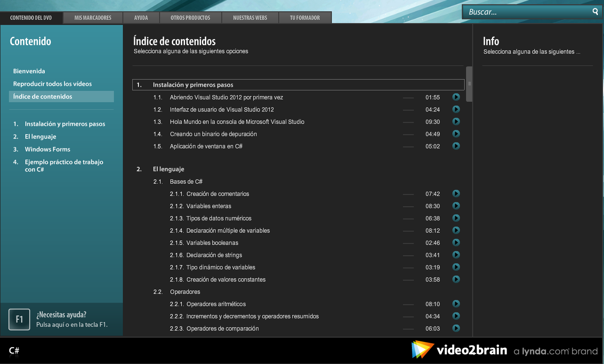Select title Creando un binario de depuración
604x364 pixels.
coord(213,134)
